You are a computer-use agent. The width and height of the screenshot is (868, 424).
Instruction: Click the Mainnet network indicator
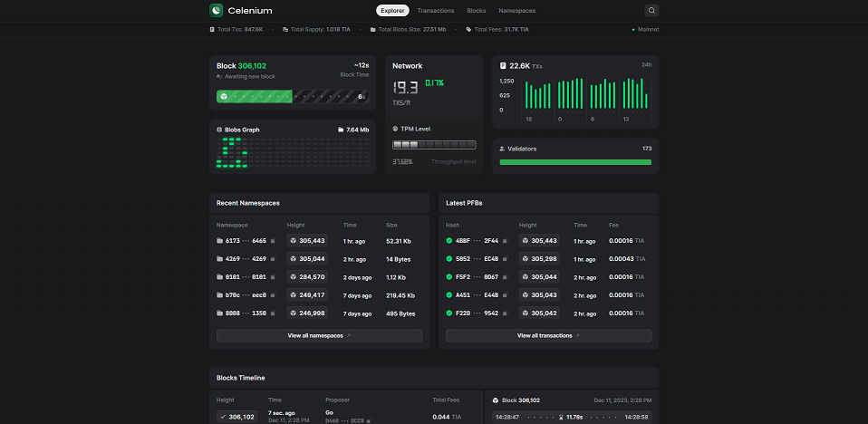pos(645,29)
